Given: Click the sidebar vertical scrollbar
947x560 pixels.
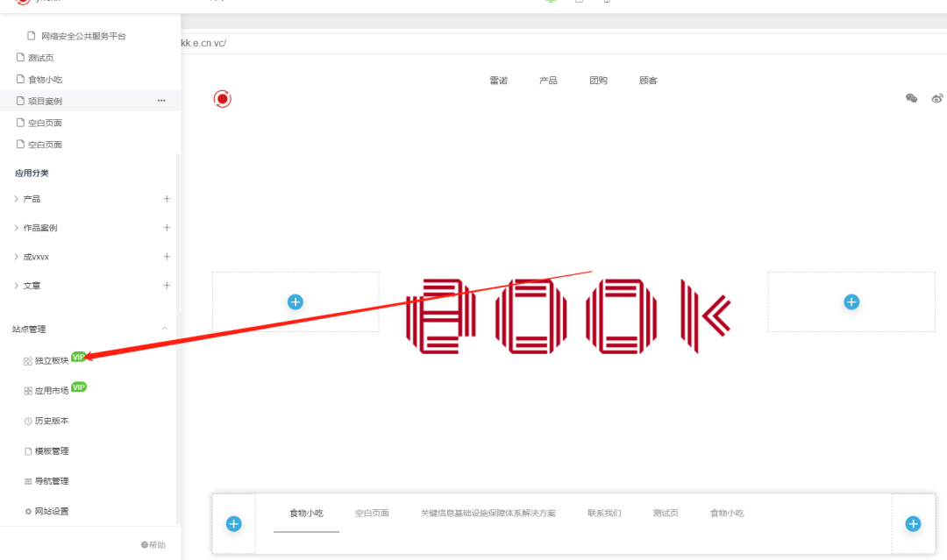Looking at the screenshot, I should pos(177,338).
